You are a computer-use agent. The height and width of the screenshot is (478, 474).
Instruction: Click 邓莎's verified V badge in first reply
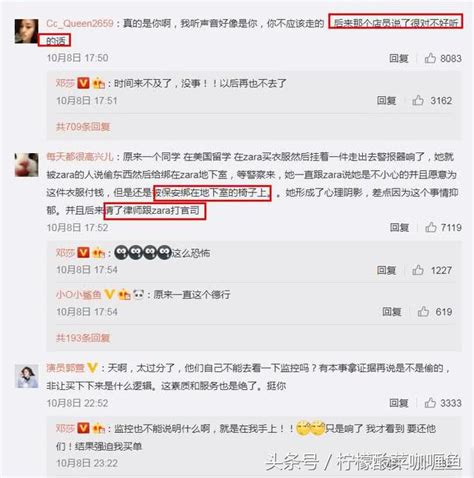coord(83,83)
